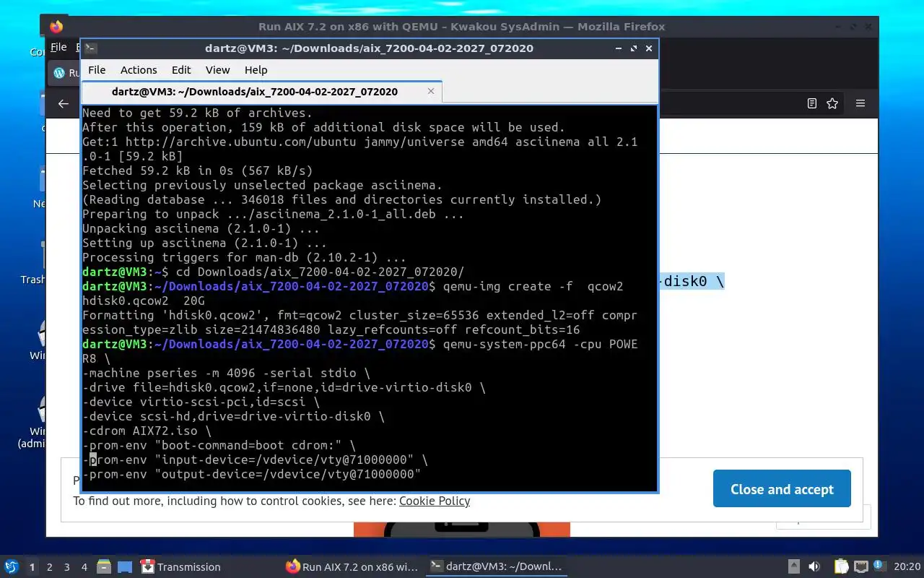
Task: Switch to workspace 1
Action: click(x=32, y=567)
